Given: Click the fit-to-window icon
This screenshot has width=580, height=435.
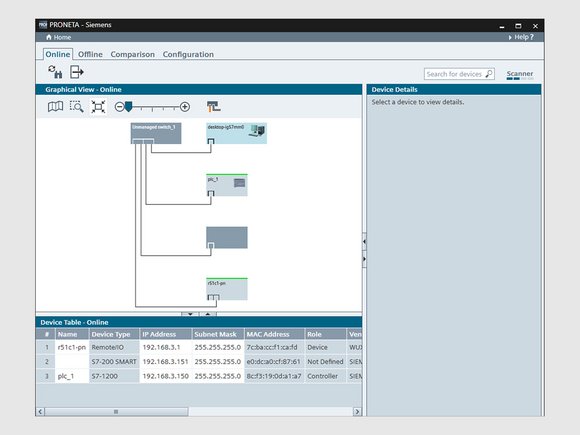Looking at the screenshot, I should click(98, 107).
